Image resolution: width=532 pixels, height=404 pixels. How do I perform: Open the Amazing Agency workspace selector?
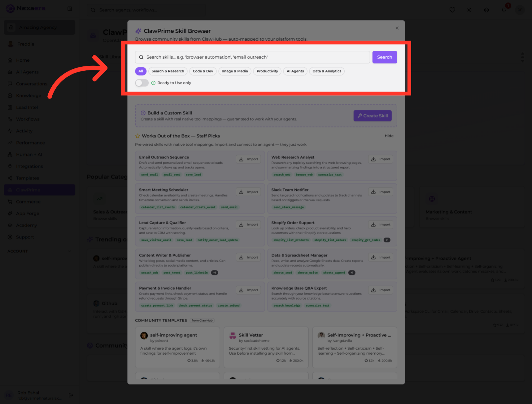(x=39, y=28)
